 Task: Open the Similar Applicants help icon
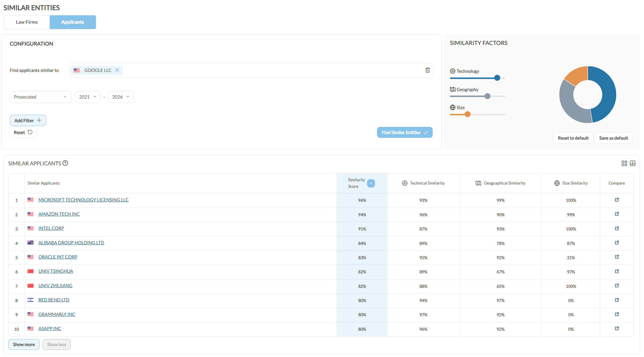65,163
